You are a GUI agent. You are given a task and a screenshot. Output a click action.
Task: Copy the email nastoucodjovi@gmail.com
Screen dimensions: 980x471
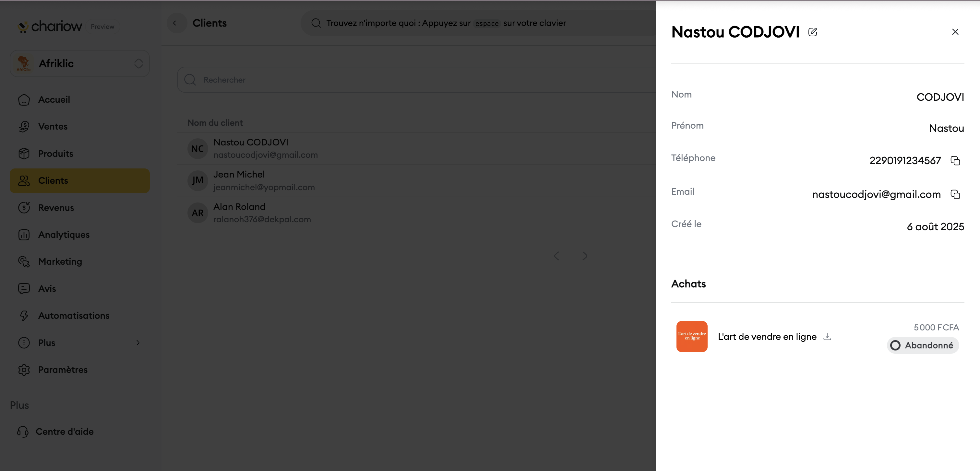point(955,195)
